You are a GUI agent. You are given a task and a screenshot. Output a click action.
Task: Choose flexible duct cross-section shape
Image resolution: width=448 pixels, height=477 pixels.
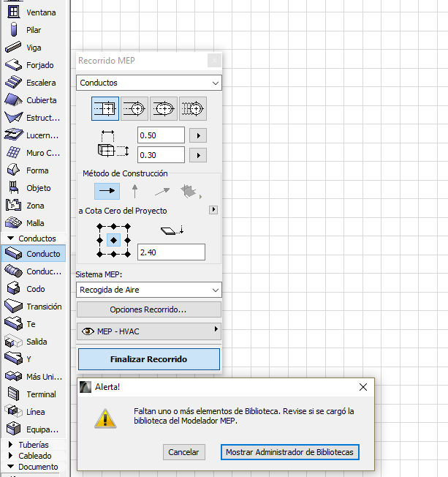[193, 108]
